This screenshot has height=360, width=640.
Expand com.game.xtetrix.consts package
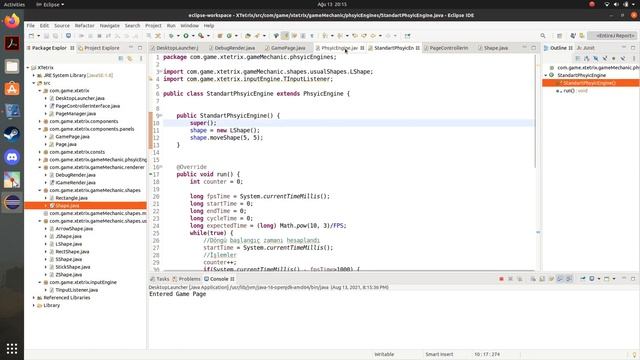click(40, 152)
